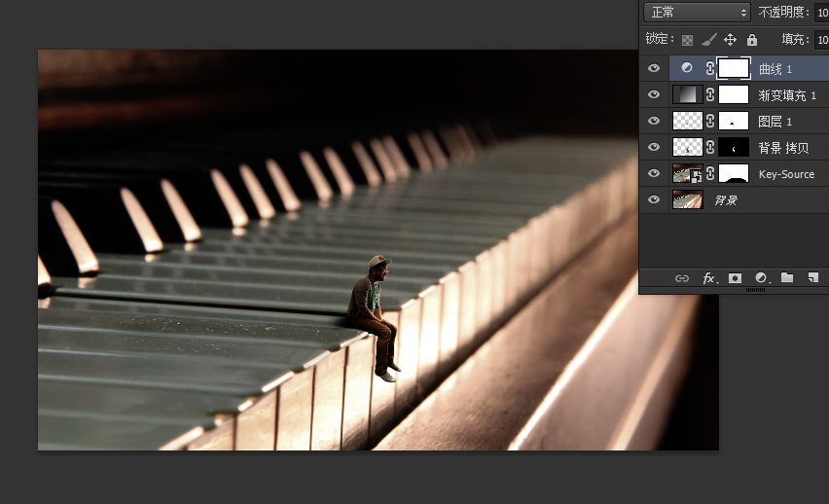Select the 曲线 1 layer mask thumbnail

734,68
